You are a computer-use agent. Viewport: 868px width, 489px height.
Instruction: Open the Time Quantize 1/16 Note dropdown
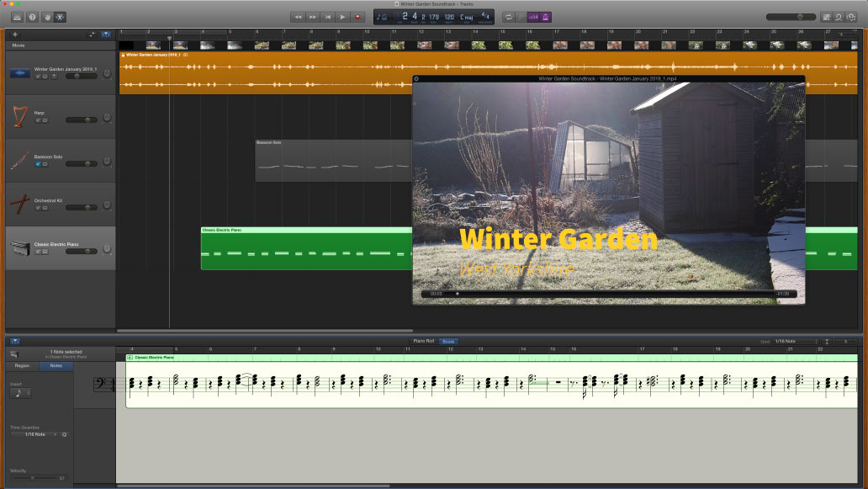34,434
